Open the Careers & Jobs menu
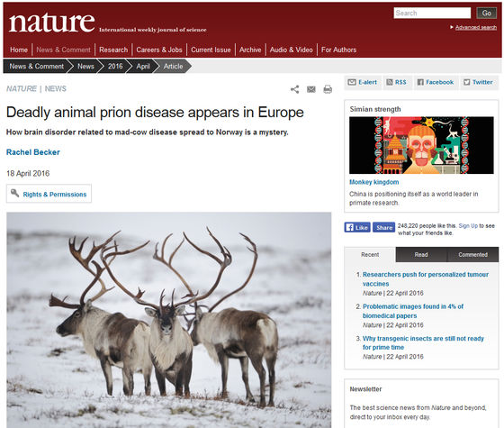The height and width of the screenshot is (428, 504). pos(159,50)
